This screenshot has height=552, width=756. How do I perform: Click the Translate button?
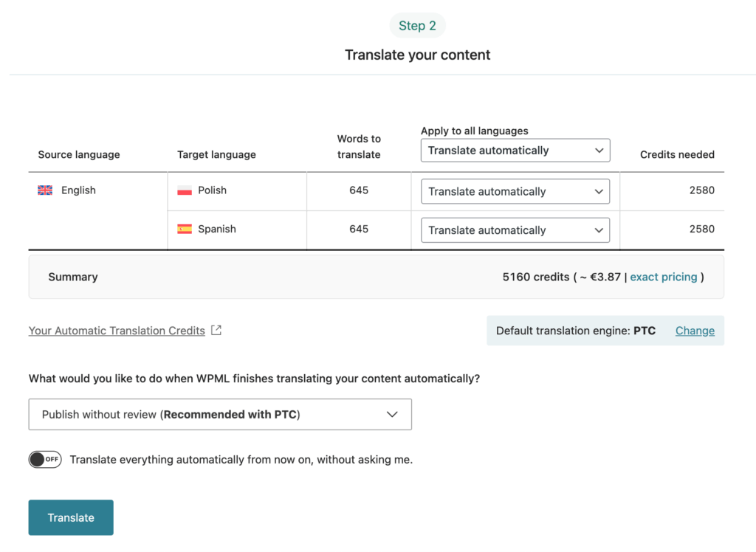70,517
